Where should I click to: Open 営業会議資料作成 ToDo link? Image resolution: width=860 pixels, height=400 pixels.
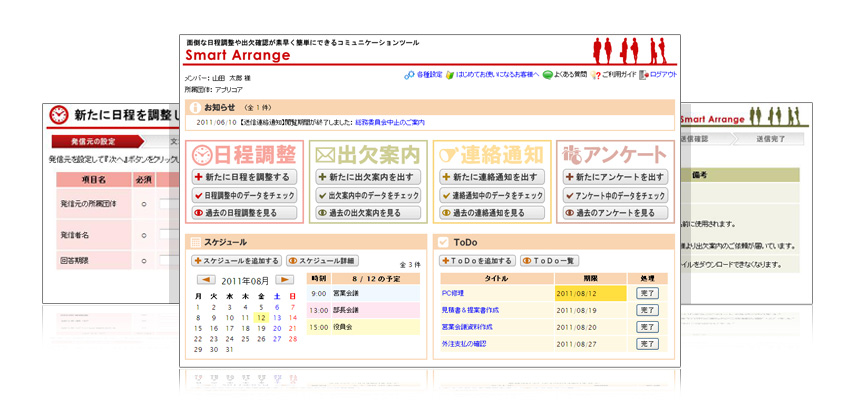pos(467,326)
